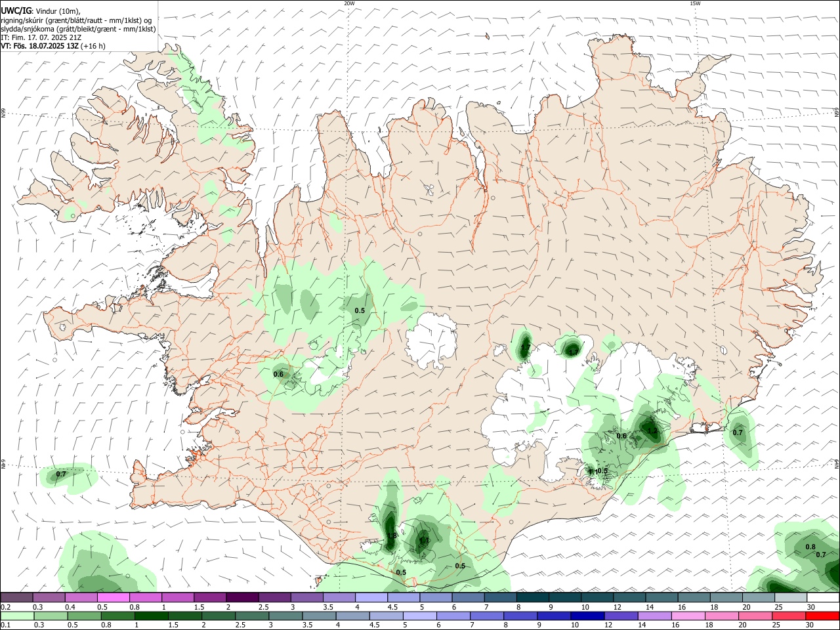Pick the pale pink 16 swatch in the rain scale
Screen dimensions: 840x630
[x=687, y=616]
